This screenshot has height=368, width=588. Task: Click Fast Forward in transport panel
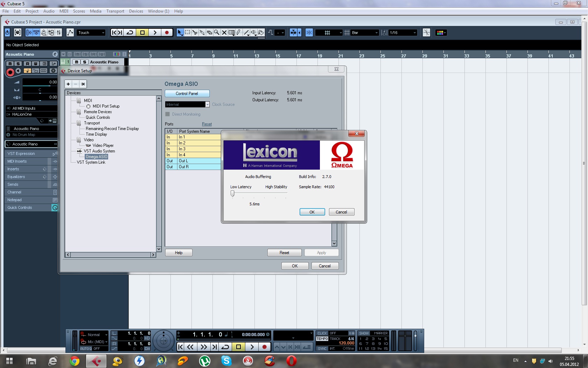[x=203, y=347]
